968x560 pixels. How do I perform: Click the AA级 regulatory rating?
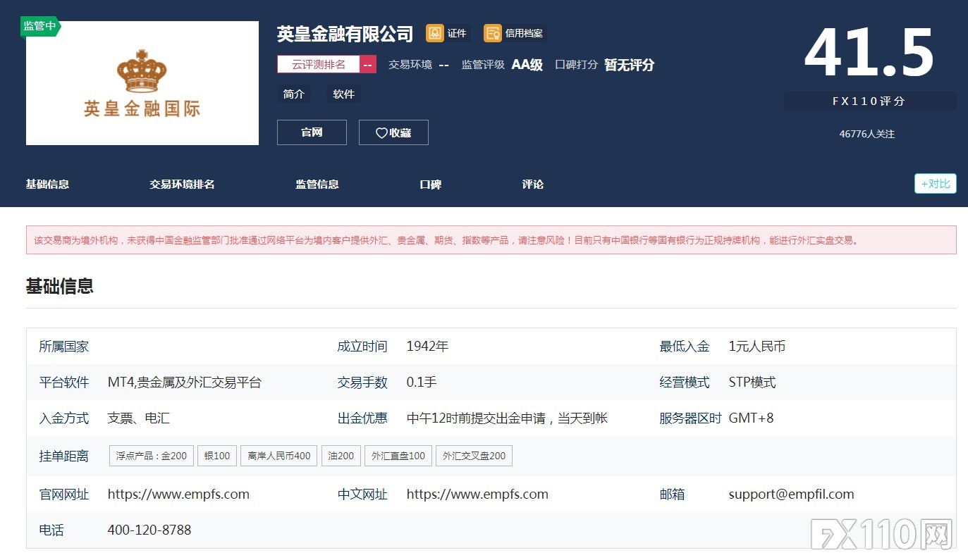[527, 65]
